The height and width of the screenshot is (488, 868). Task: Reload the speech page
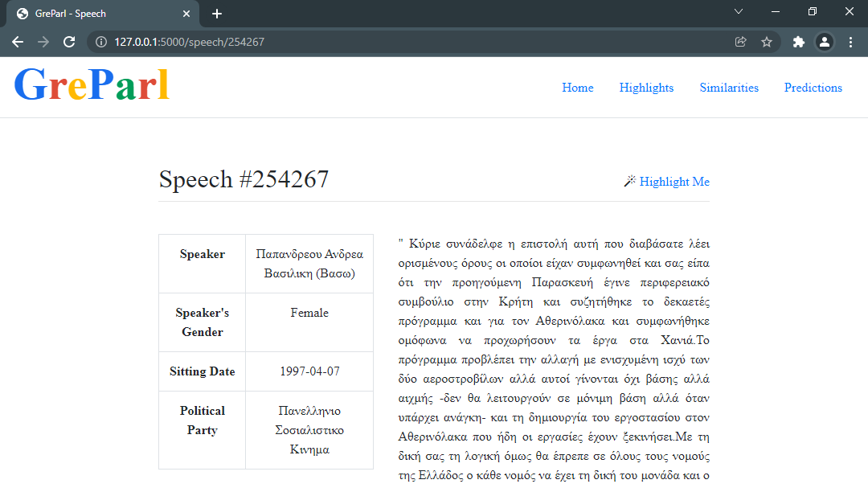(x=71, y=41)
